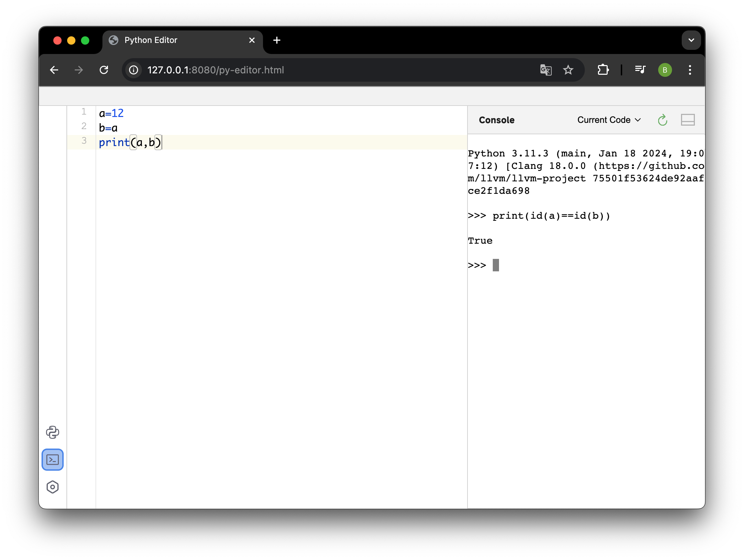Bookmark this page with the star
Viewport: 744px width, 560px height.
tap(568, 70)
